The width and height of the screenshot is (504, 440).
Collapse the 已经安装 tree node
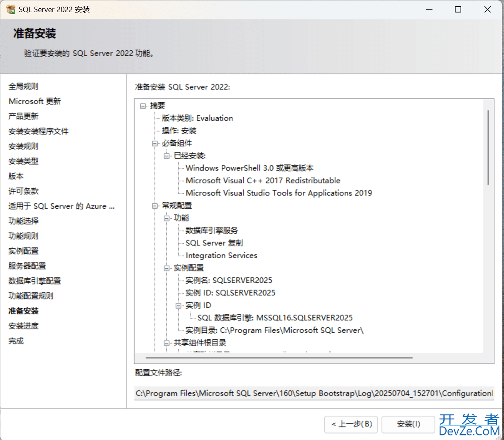pos(167,156)
